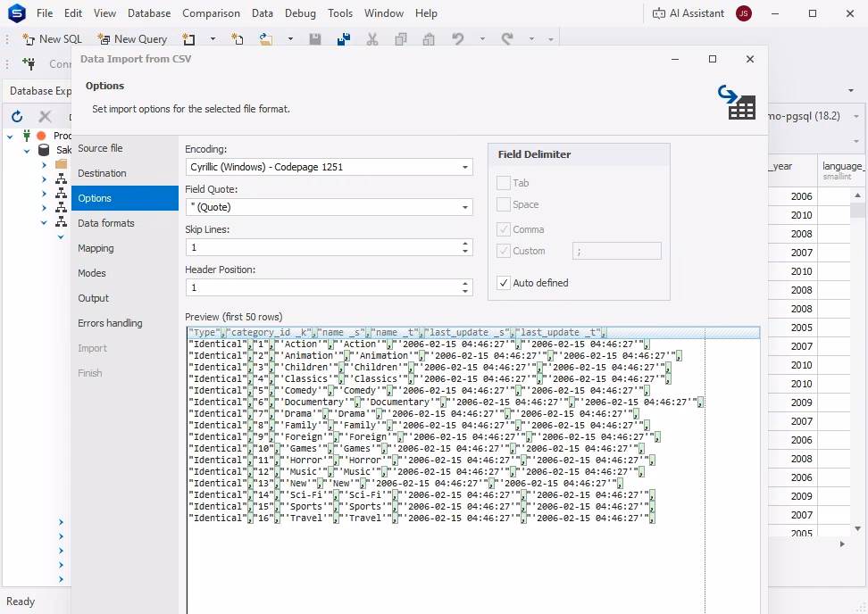Viewport: 868px width, 614px height.
Task: Click the Refresh icon in Database Explorer
Action: [17, 116]
